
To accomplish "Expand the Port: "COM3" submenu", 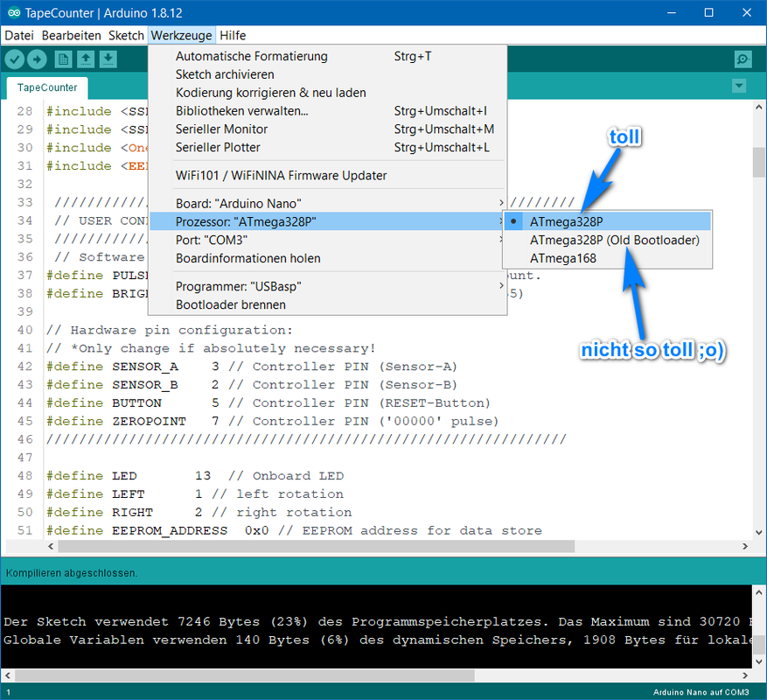I will point(327,240).
